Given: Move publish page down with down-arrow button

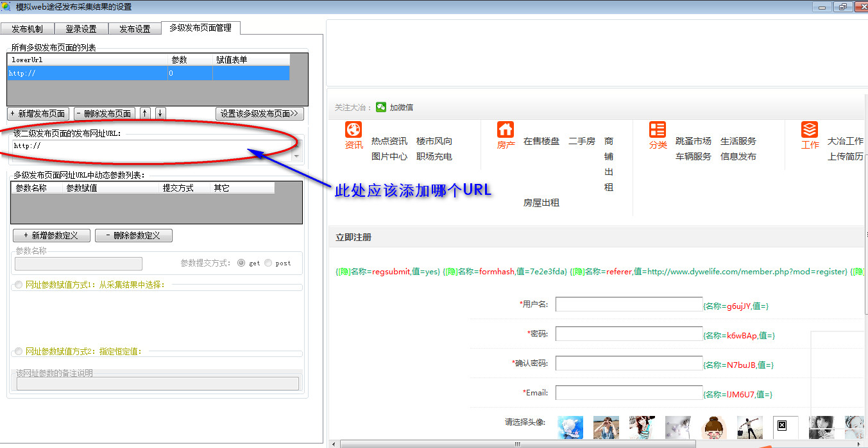Looking at the screenshot, I should [x=160, y=113].
